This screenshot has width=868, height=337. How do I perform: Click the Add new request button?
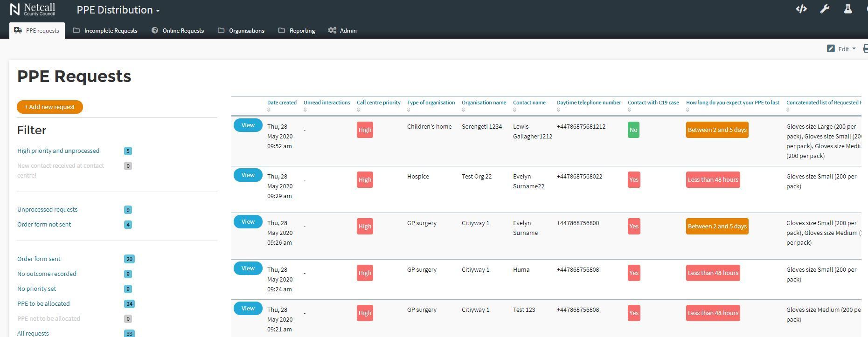pyautogui.click(x=50, y=107)
